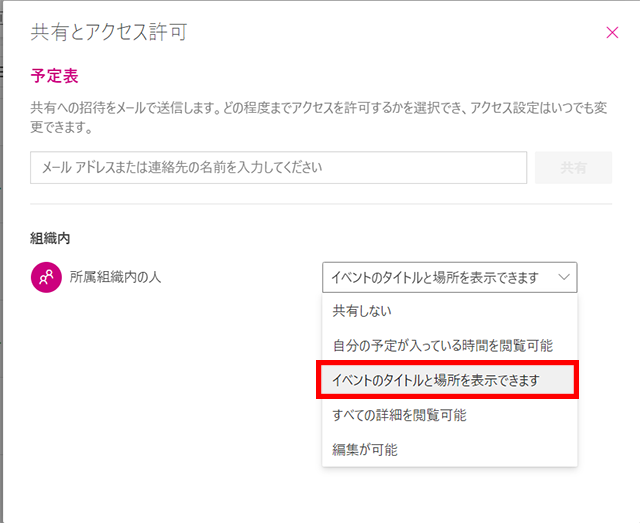640x523 pixels.
Task: Click the 所属組織内の人 label
Action: click(115, 277)
